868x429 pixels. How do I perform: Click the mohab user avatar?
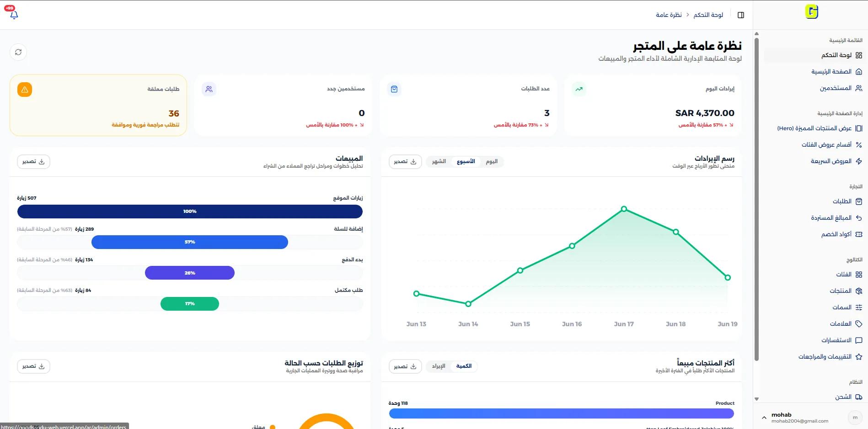click(855, 418)
